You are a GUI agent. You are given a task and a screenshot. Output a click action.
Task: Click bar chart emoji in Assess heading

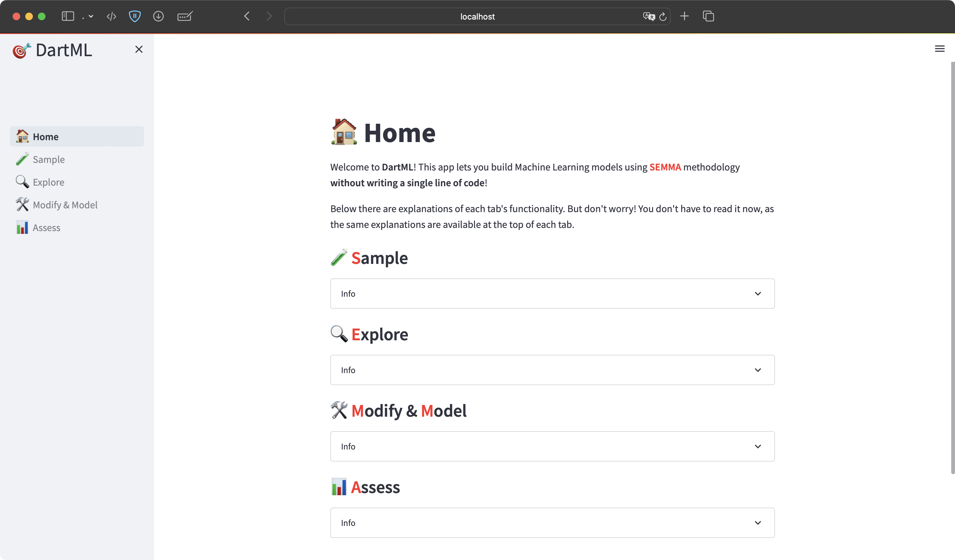(339, 487)
